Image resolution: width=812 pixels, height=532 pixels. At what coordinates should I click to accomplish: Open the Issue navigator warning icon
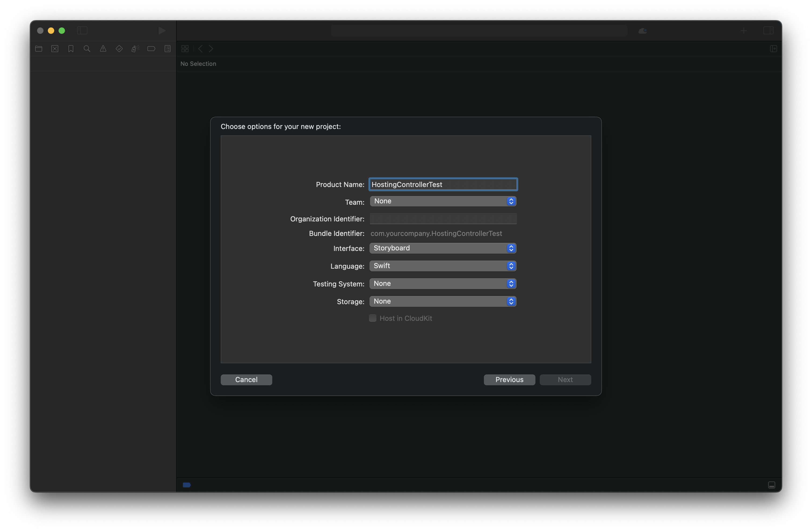tap(103, 49)
